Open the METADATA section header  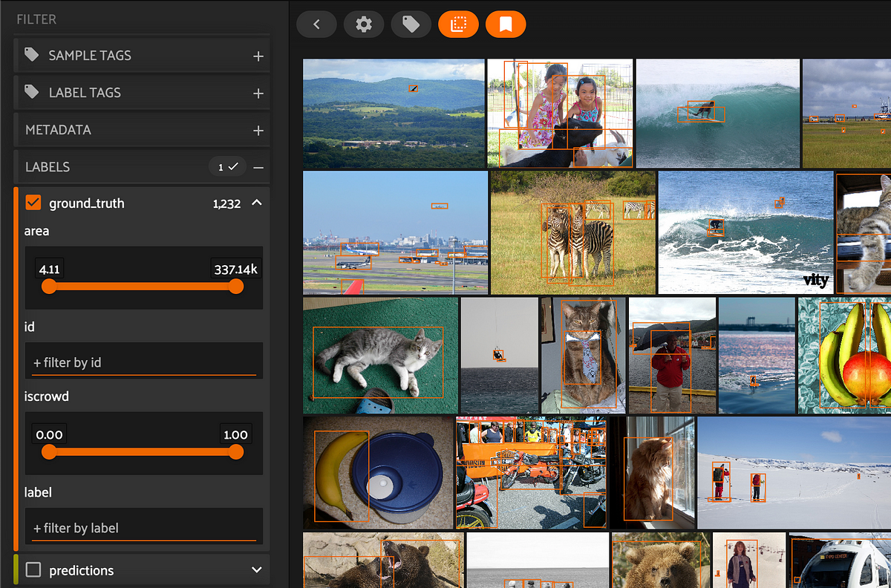click(143, 130)
